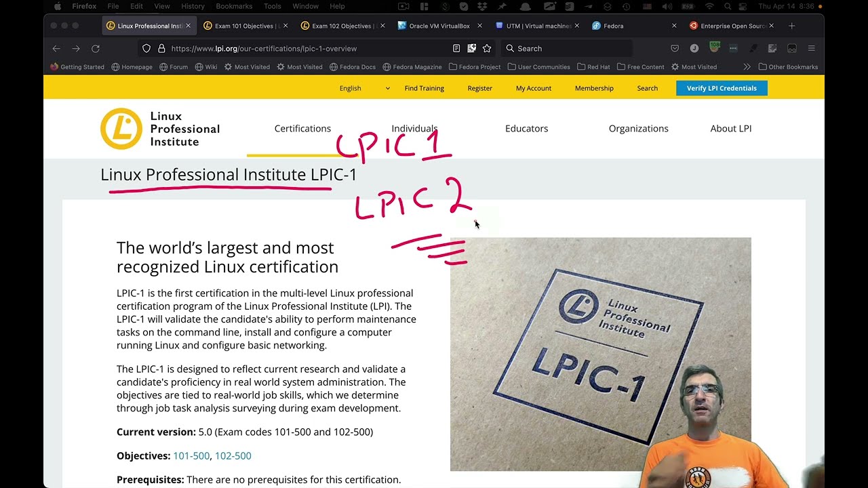Viewport: 868px width, 488px height.
Task: Click the Linux Professional Institute logo
Action: 160,129
